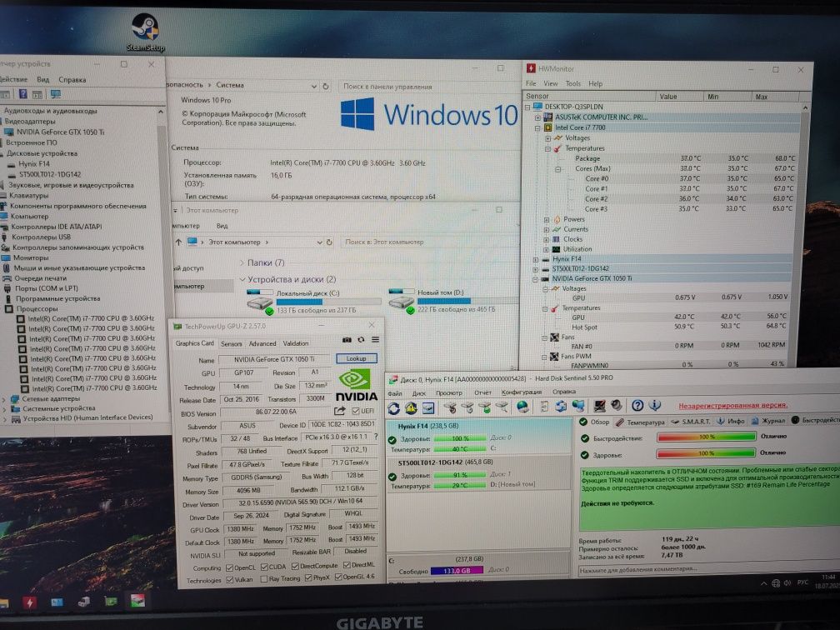
Task: Collapse Устройства и диски (2) group
Action: click(x=242, y=279)
